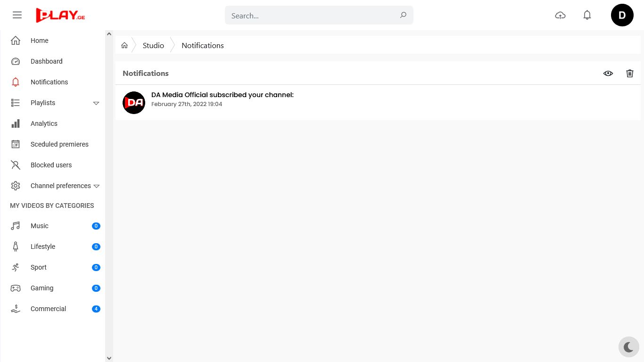The image size is (644, 362).
Task: Click the Play.ge logo
Action: 60,15
